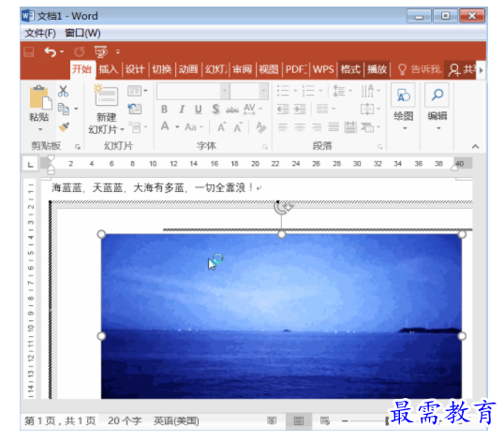The image size is (504, 442).
Task: Click the Reset slide icon
Action: [x=135, y=109]
